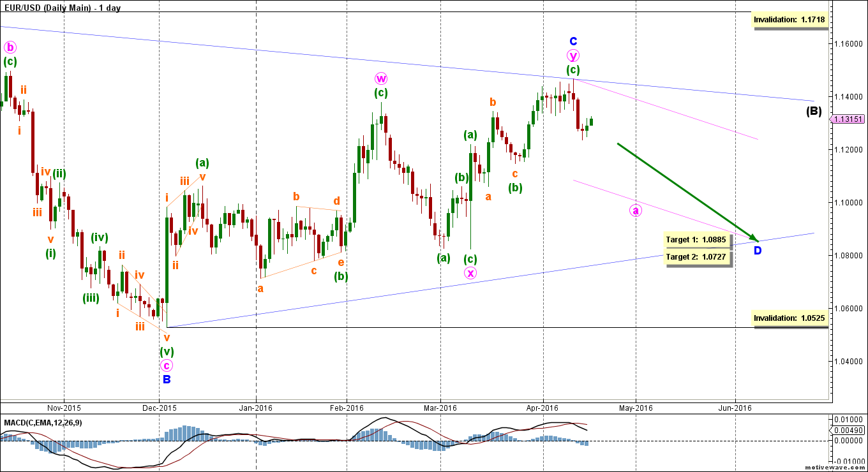Click the Mar-2016 date axis label
This screenshot has height=472, width=868.
coord(440,408)
